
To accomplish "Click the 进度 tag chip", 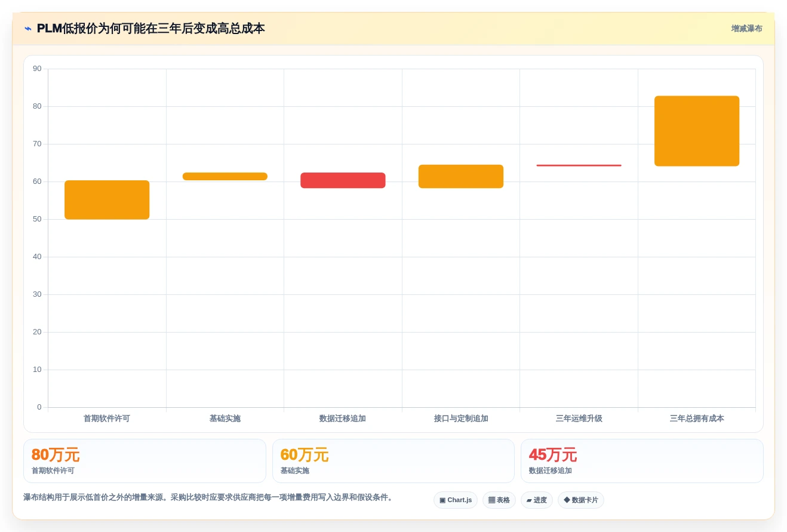I will 537,500.
